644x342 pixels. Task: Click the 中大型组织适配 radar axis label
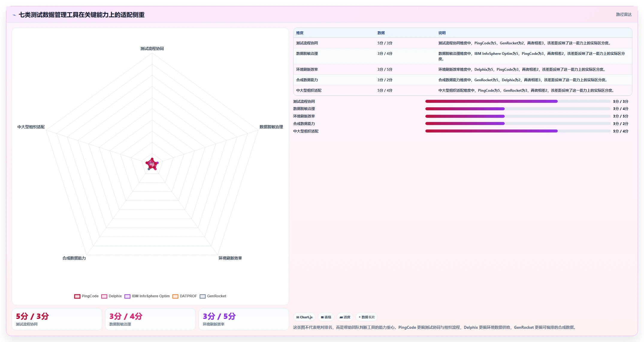click(31, 127)
